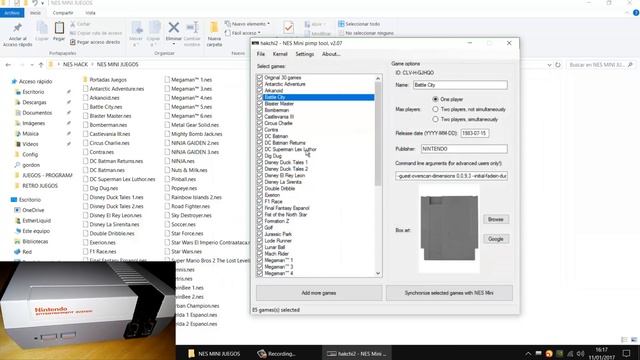The width and height of the screenshot is (640, 360).
Task: Click Release date input field
Action: click(475, 133)
